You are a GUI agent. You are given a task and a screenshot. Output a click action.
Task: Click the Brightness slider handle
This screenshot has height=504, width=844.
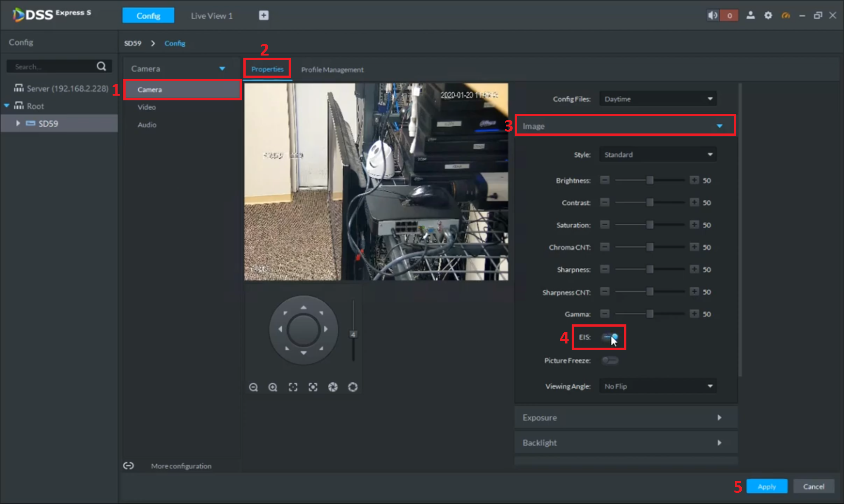tap(650, 180)
